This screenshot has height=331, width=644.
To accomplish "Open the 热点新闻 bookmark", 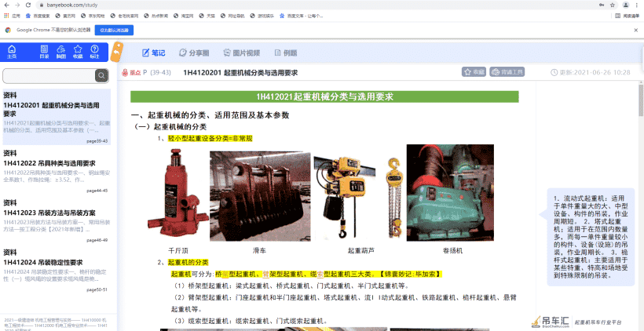I will (x=158, y=16).
